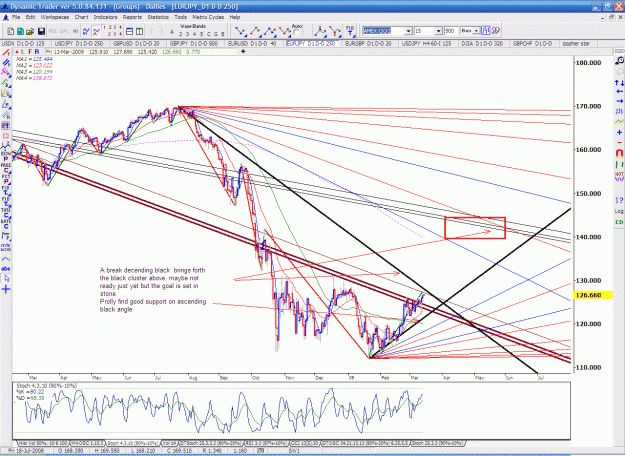Switch to DJIA D1 D-D 320 tab
This screenshot has height=456, width=625.
coord(482,43)
